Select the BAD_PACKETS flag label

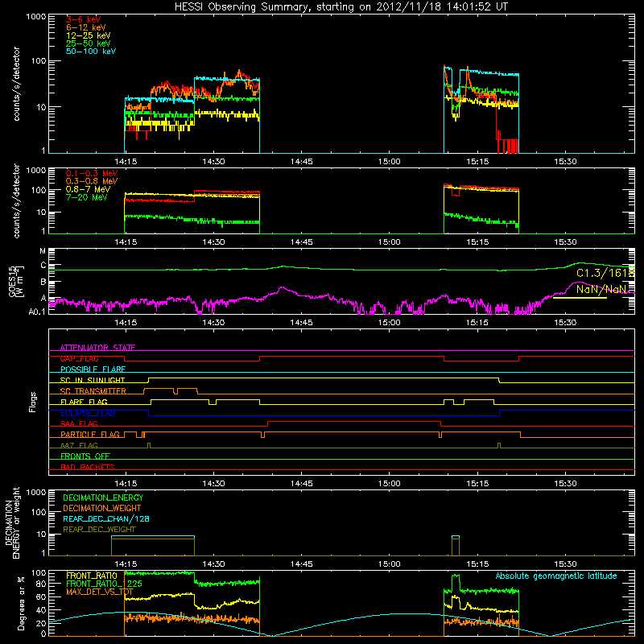tap(88, 467)
